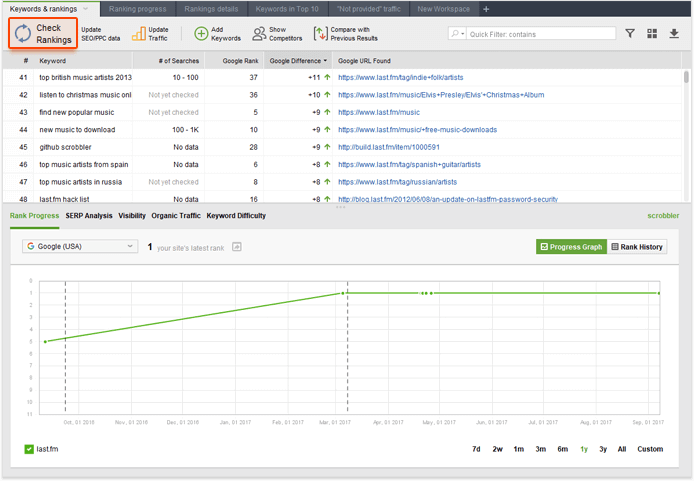Viewport: 694px width, 481px height.
Task: Set graph range to 7d
Action: (x=476, y=449)
